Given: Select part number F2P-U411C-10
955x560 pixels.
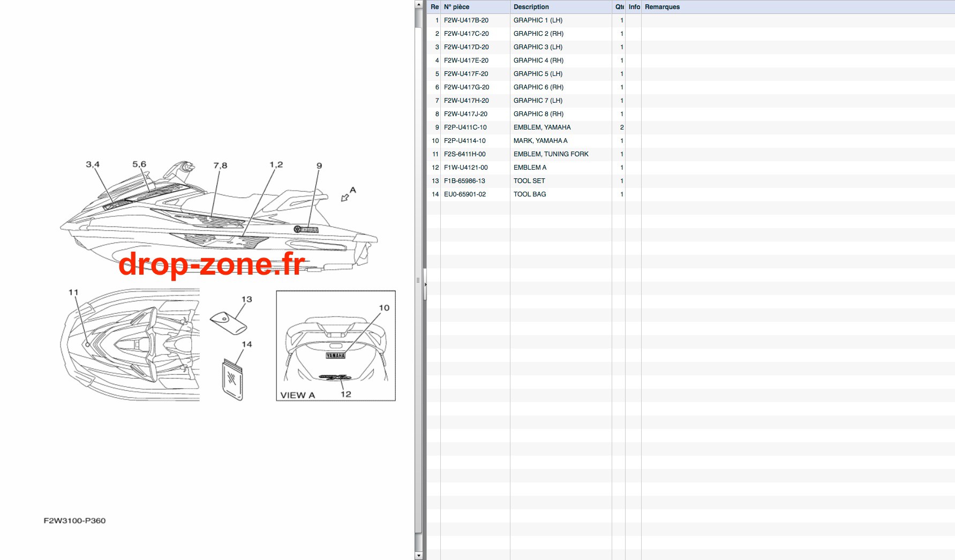Looking at the screenshot, I should coord(465,127).
